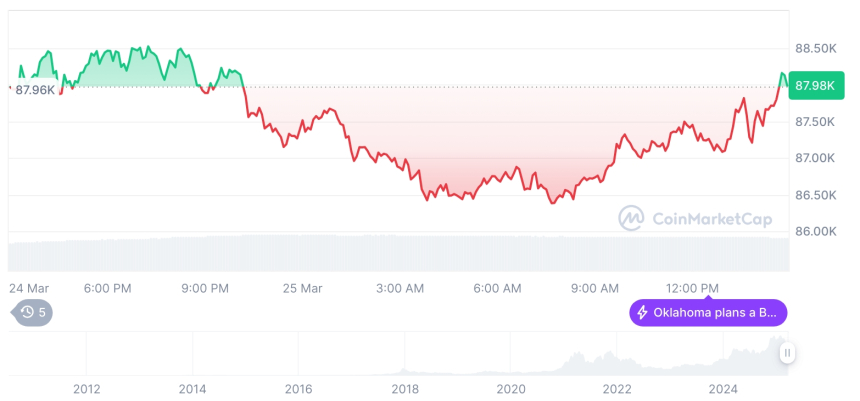Click the 86.00K price axis label
Viewport: 860px width, 401px height.
[815, 231]
